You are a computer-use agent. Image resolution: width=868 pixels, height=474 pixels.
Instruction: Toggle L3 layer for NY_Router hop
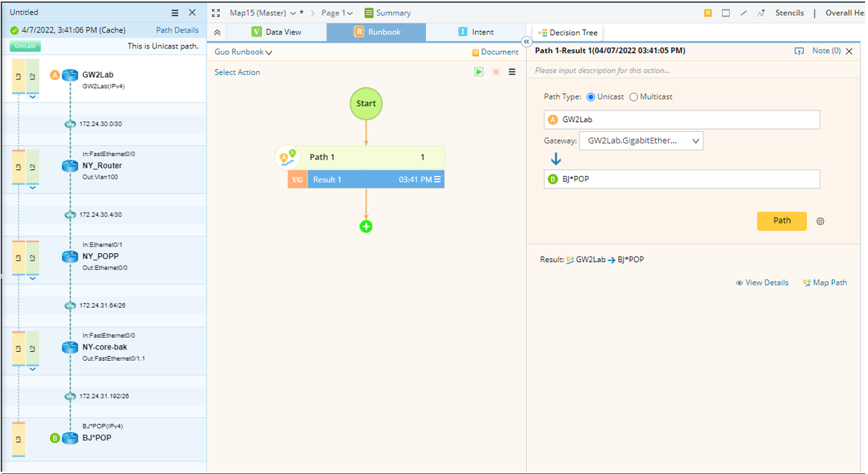(x=18, y=167)
